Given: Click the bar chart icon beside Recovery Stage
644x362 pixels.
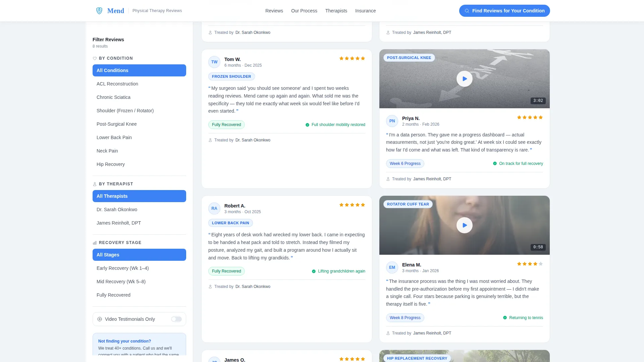Looking at the screenshot, I should click(95, 243).
